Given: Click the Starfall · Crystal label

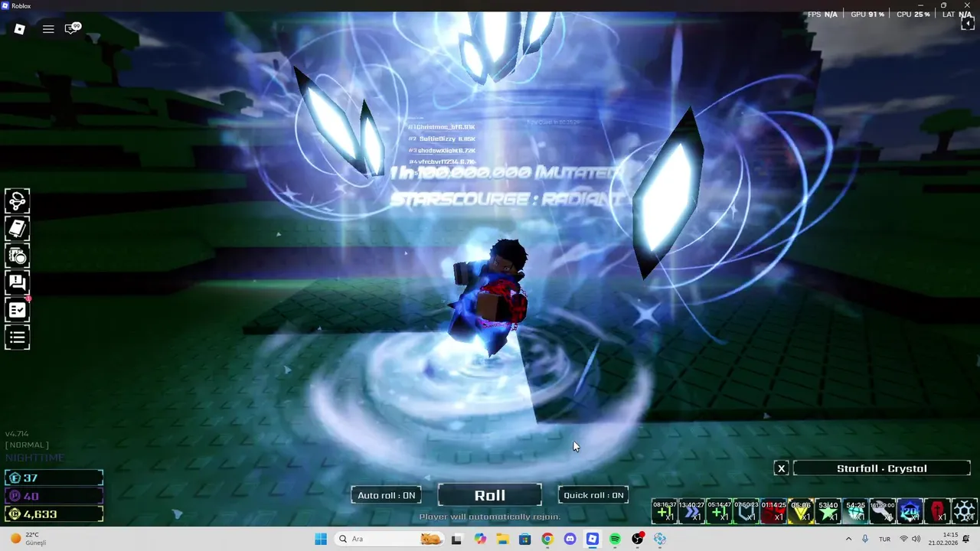Looking at the screenshot, I should (882, 468).
